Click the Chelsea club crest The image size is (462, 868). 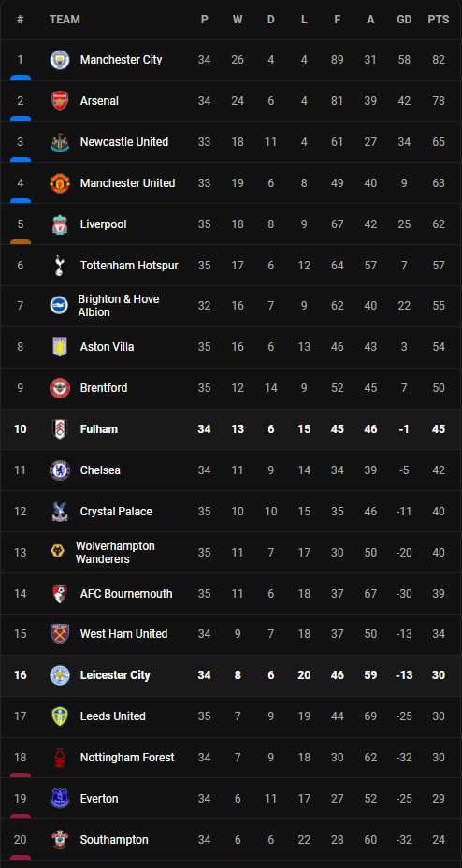click(59, 470)
